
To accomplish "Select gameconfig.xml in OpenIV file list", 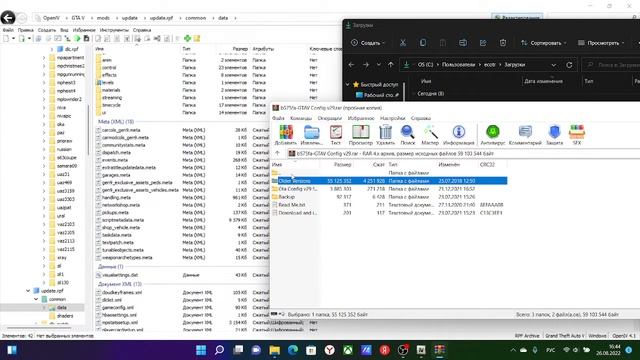I will (118, 307).
